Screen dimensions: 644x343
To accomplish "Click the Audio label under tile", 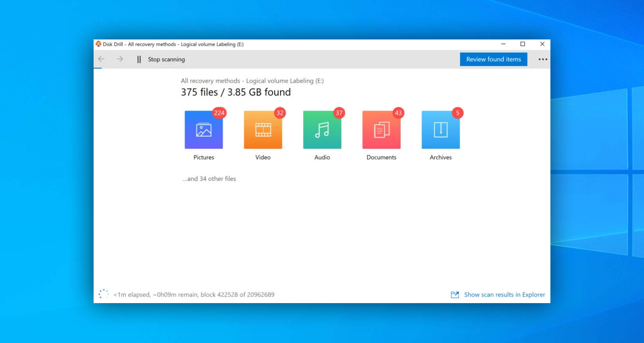I will [322, 157].
